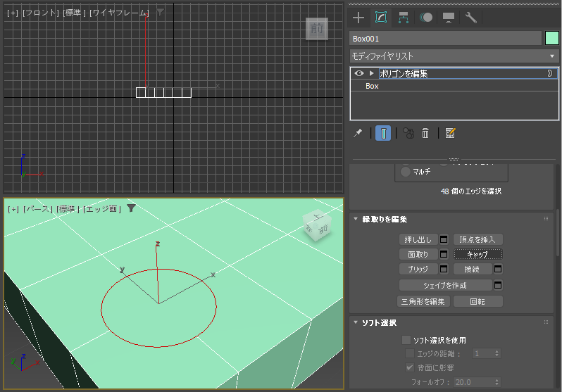Open the Utilities panel wrench tab
This screenshot has width=562, height=392.
[x=470, y=18]
